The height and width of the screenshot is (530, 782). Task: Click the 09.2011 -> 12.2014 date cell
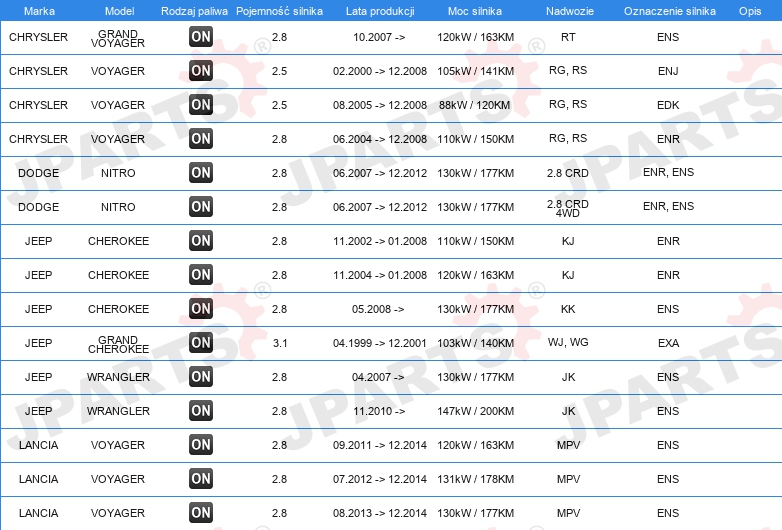(380, 445)
